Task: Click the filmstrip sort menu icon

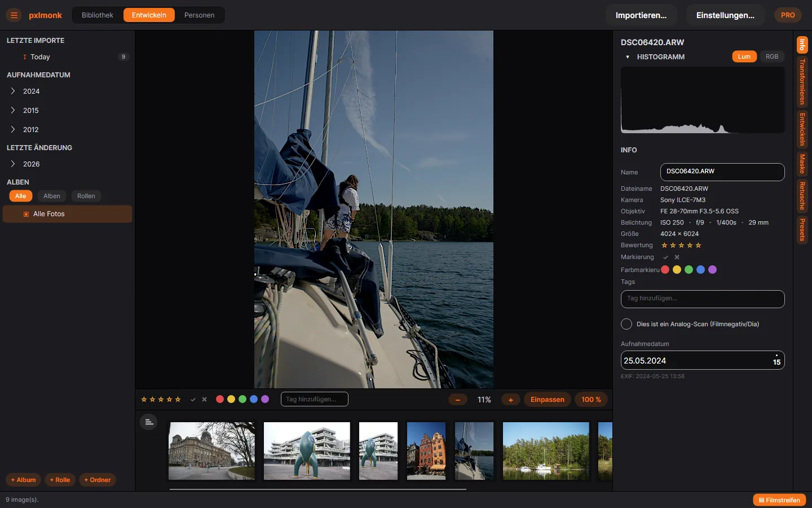Action: (149, 422)
